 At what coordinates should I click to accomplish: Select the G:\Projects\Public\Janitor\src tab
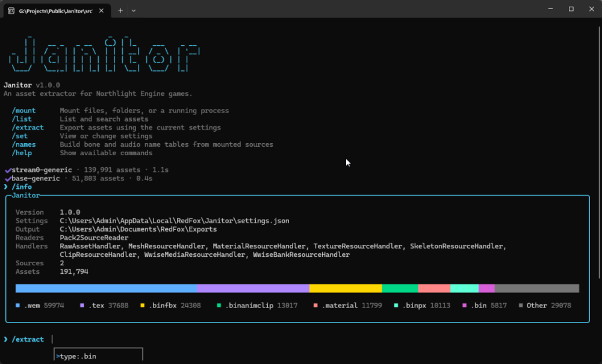pyautogui.click(x=57, y=11)
